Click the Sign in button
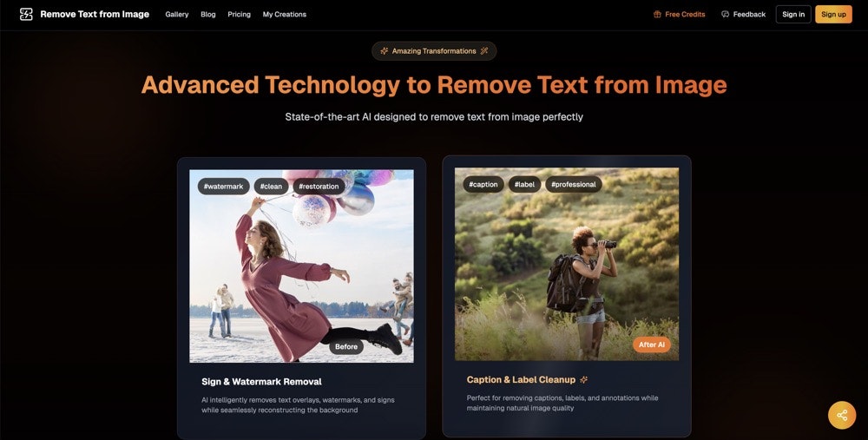 793,15
